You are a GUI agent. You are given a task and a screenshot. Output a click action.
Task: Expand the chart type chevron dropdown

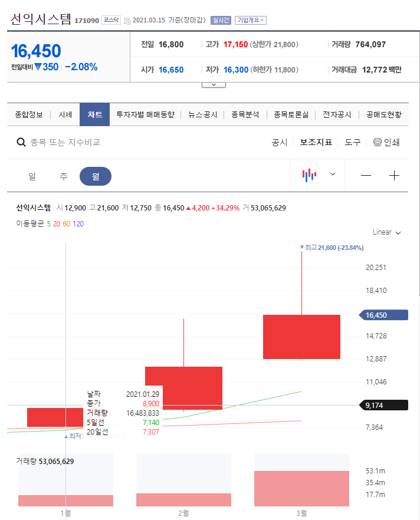coord(333,174)
